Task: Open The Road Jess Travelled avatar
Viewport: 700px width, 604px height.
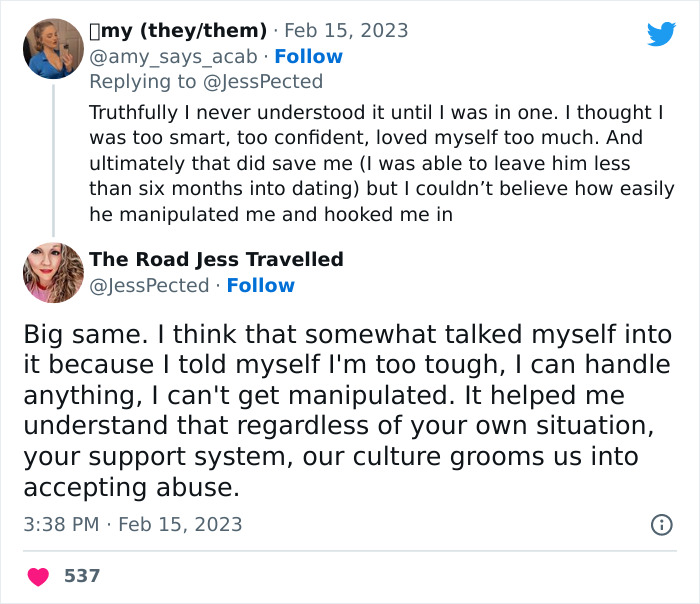Action: click(53, 272)
